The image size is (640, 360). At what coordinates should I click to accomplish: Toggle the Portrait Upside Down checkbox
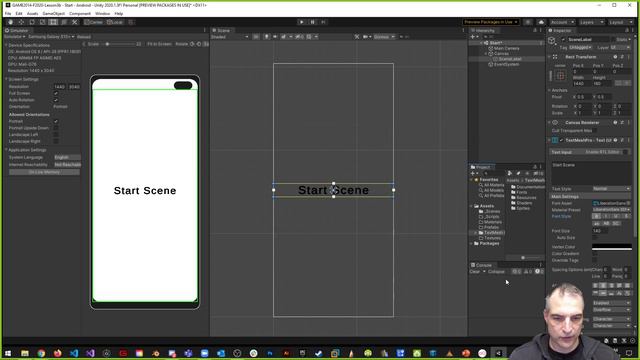click(x=56, y=128)
